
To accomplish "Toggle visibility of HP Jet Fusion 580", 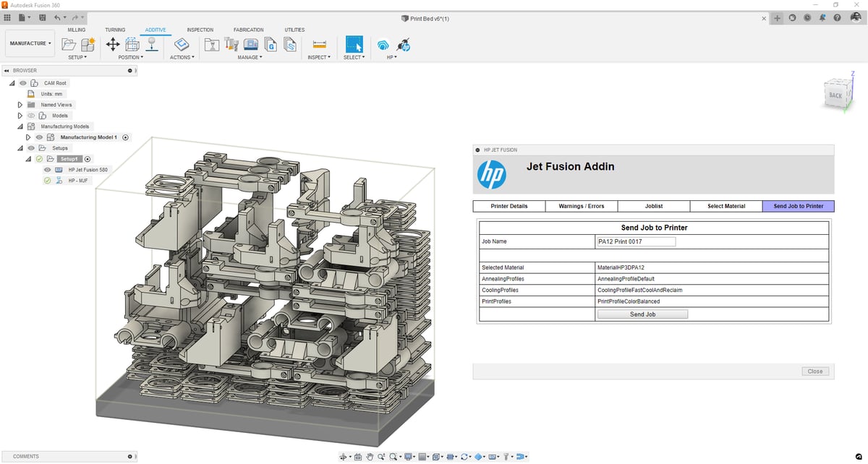I will point(47,170).
